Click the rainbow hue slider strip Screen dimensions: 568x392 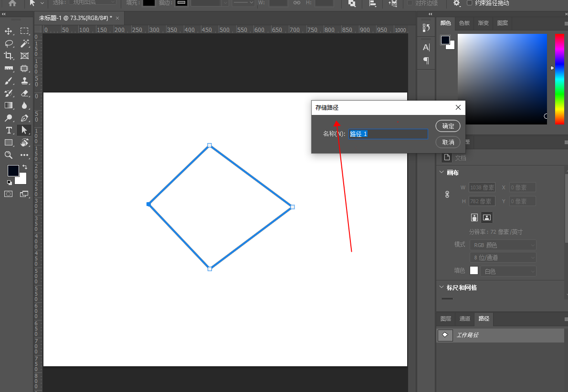[559, 79]
